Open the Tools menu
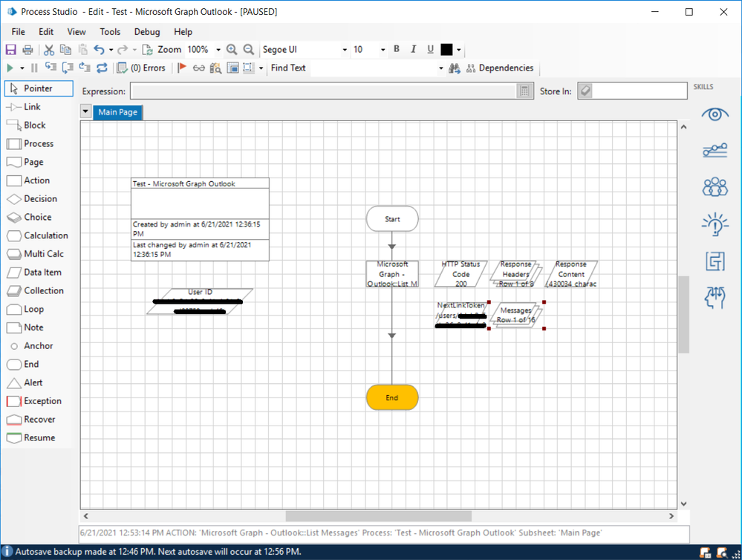742x560 pixels. click(110, 32)
